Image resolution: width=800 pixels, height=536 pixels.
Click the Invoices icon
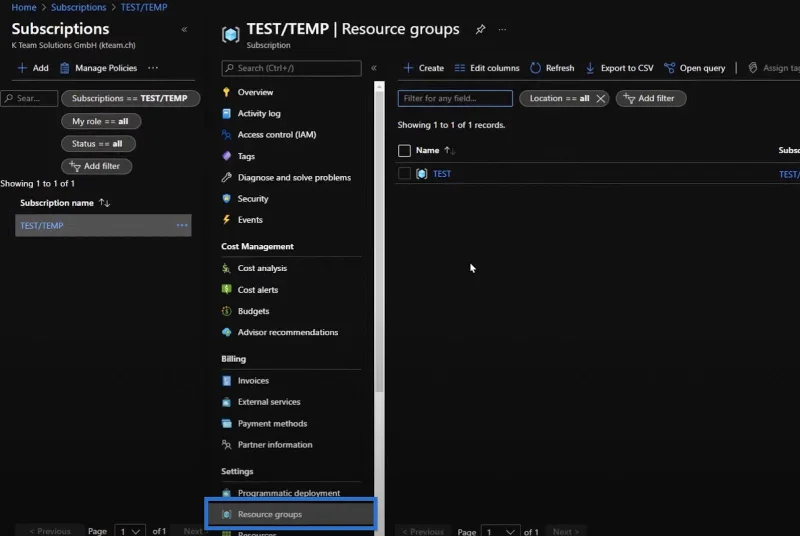[227, 380]
